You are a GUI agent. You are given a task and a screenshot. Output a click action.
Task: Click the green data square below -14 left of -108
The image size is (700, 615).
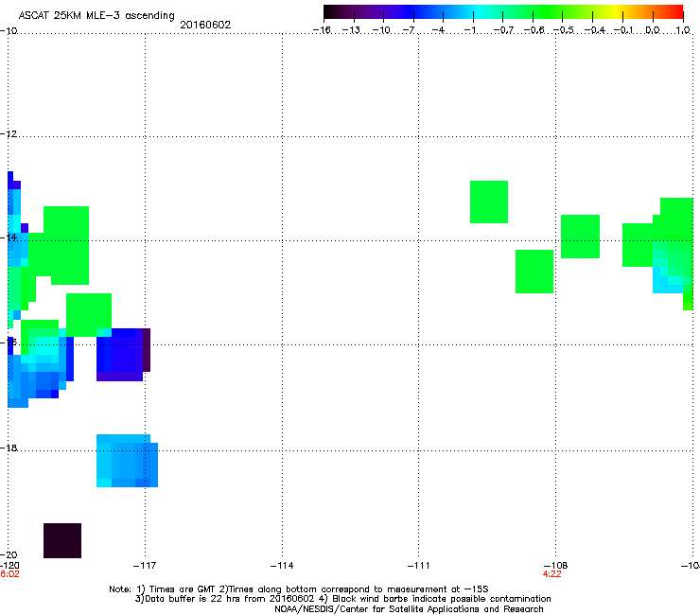click(x=534, y=272)
